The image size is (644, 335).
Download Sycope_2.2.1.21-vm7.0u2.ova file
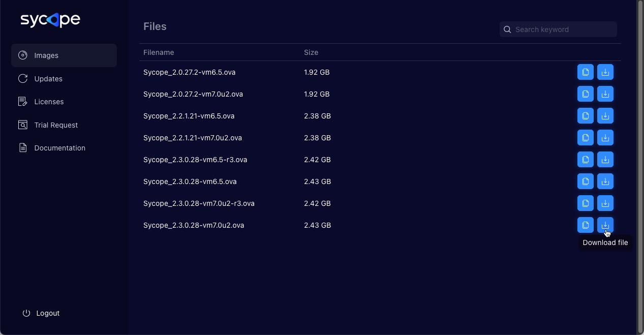click(x=605, y=138)
